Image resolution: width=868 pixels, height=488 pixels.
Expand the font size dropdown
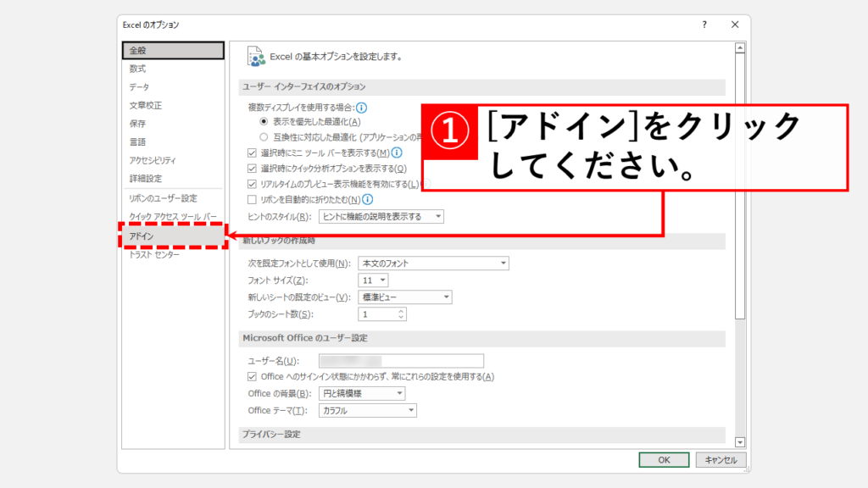click(373, 280)
